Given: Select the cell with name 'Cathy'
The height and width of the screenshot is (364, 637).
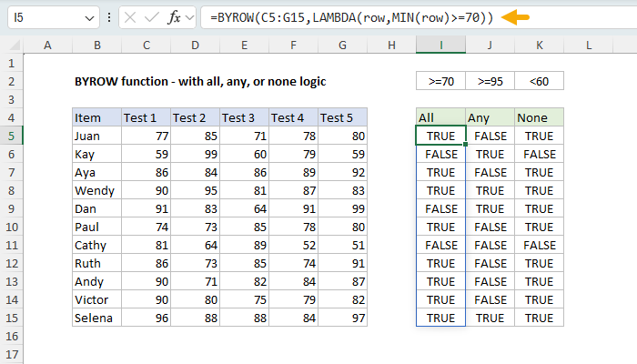Looking at the screenshot, I should click(x=97, y=245).
